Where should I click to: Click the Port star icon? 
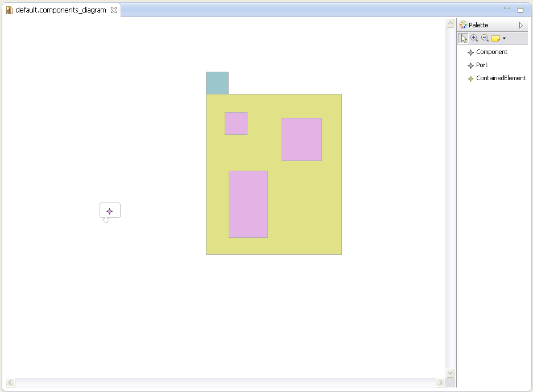470,65
